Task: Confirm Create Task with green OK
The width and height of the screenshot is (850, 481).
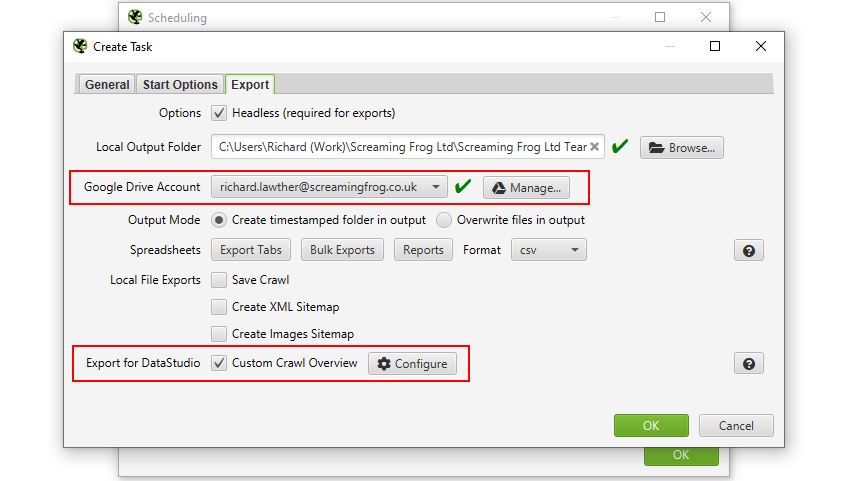Action: [651, 426]
